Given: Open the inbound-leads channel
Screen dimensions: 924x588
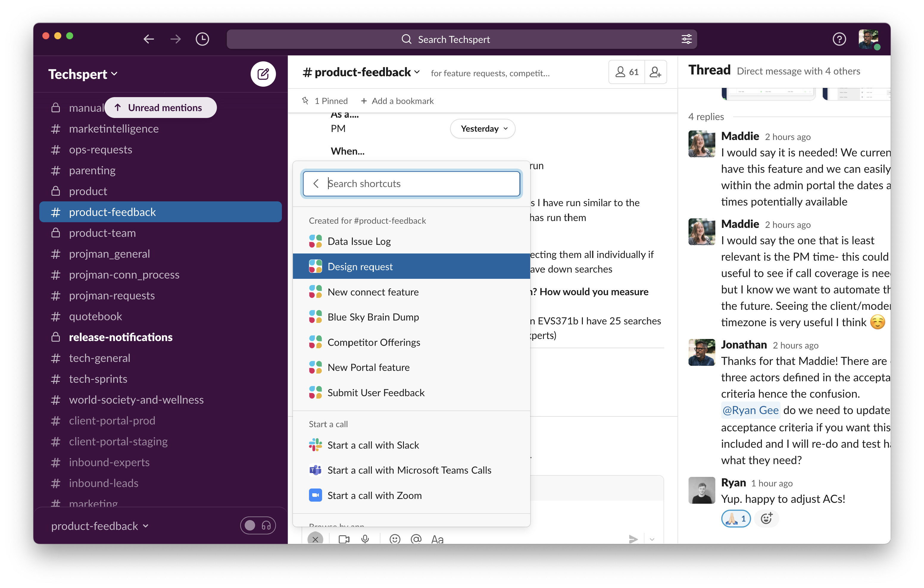Looking at the screenshot, I should [x=160, y=483].
